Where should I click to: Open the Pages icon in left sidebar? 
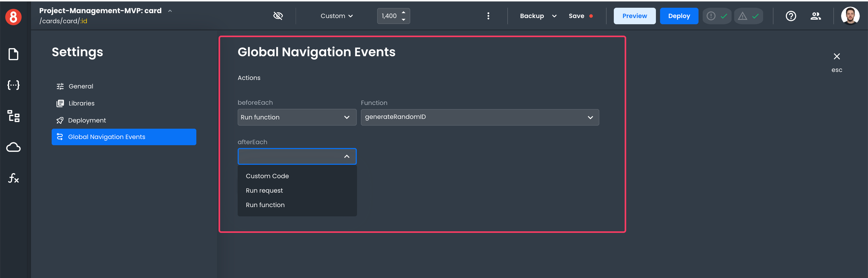(x=13, y=54)
